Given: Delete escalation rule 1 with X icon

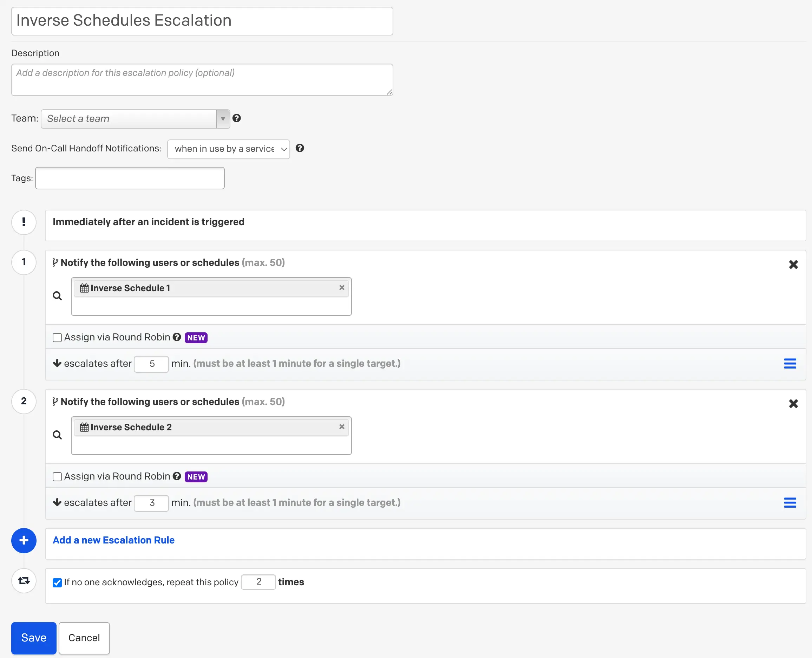Looking at the screenshot, I should click(x=793, y=265).
